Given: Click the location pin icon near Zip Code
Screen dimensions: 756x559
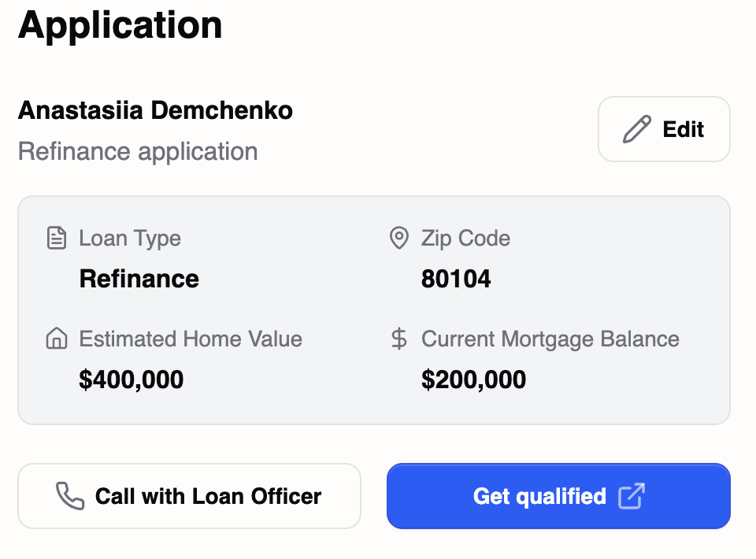Looking at the screenshot, I should pos(399,238).
